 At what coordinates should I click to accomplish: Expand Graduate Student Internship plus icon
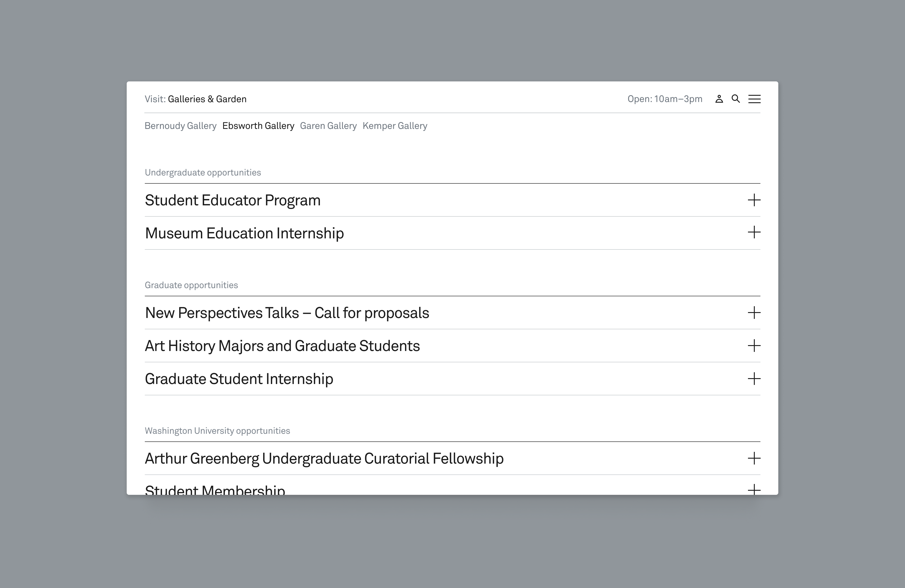pyautogui.click(x=754, y=379)
